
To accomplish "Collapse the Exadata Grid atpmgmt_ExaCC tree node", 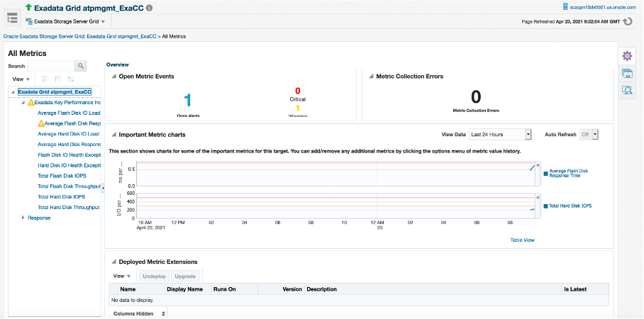I will pyautogui.click(x=13, y=92).
